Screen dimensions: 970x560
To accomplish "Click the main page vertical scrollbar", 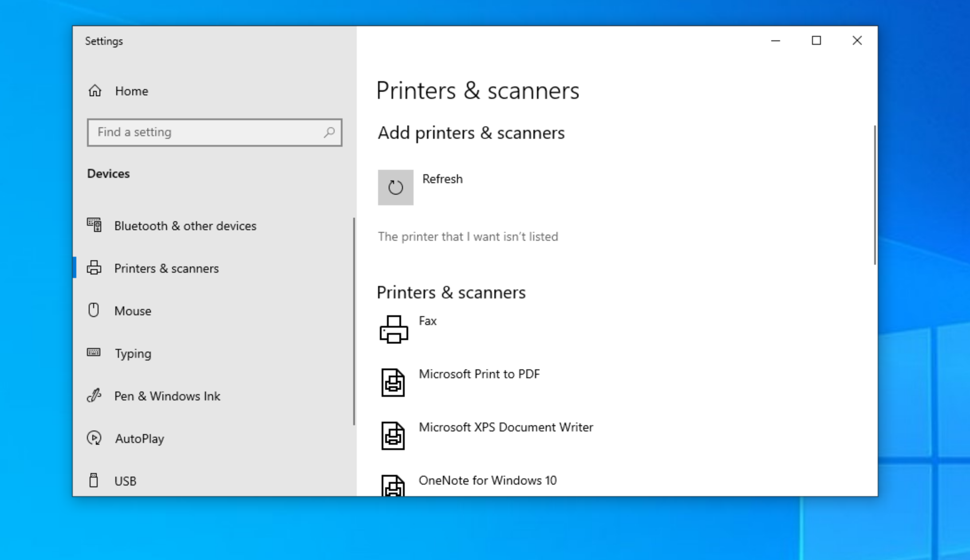I will (x=875, y=195).
